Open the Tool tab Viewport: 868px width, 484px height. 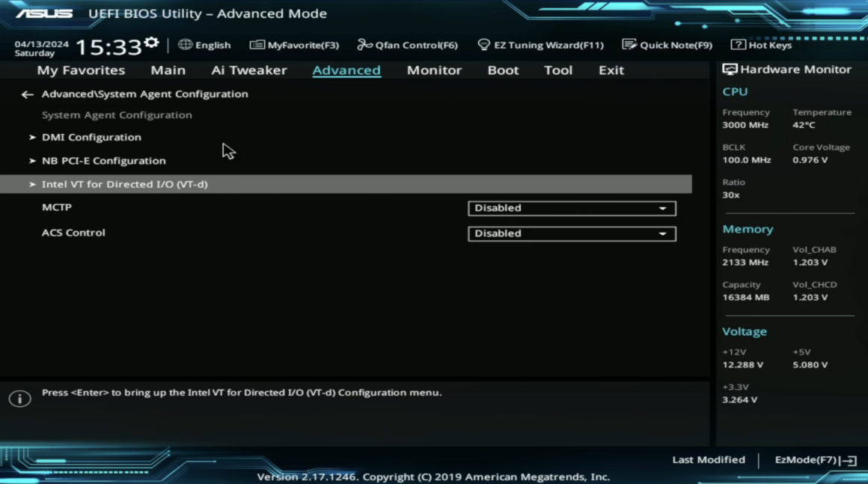coord(558,70)
